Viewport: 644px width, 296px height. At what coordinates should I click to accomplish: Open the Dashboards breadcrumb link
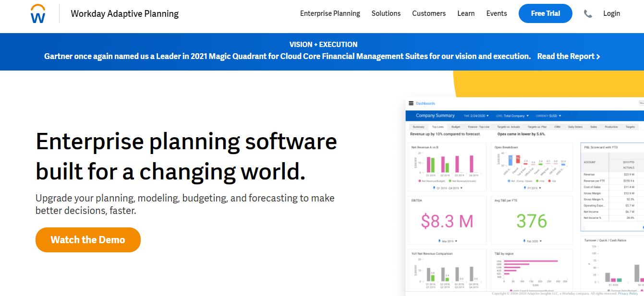pyautogui.click(x=425, y=104)
